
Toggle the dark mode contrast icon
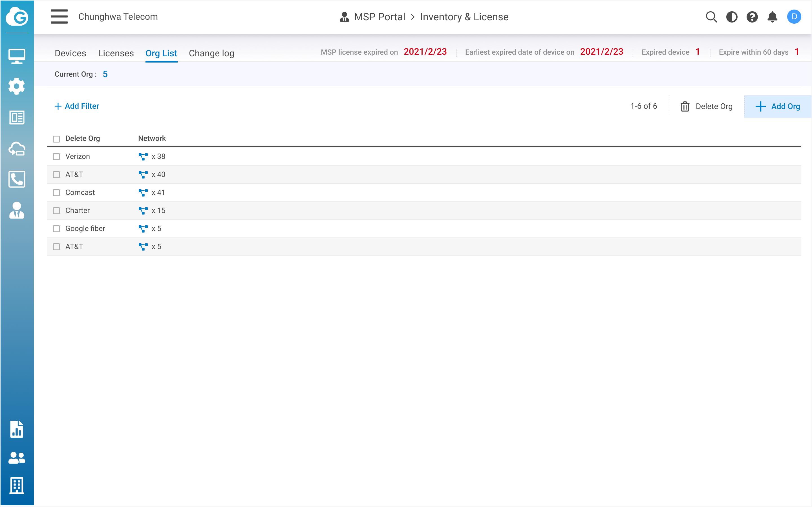tap(731, 17)
